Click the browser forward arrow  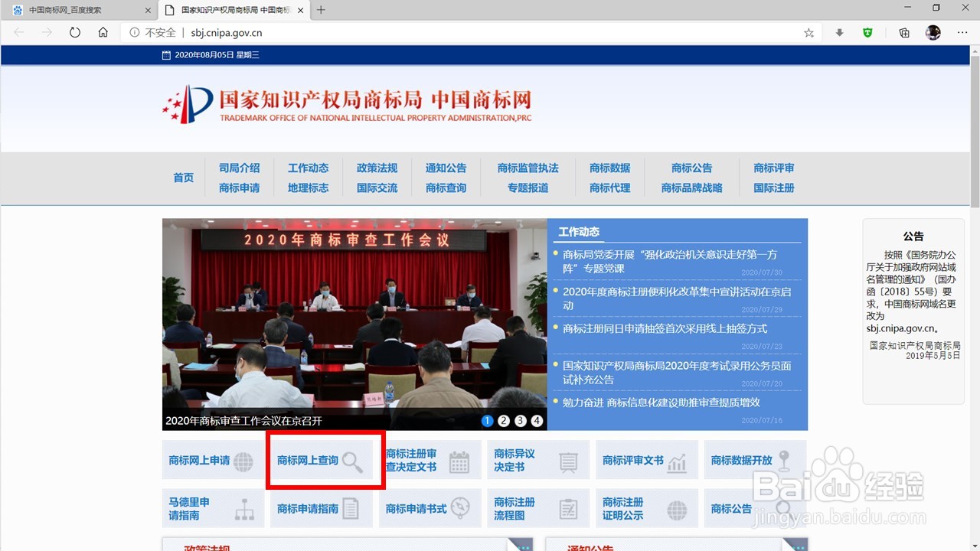[x=47, y=32]
